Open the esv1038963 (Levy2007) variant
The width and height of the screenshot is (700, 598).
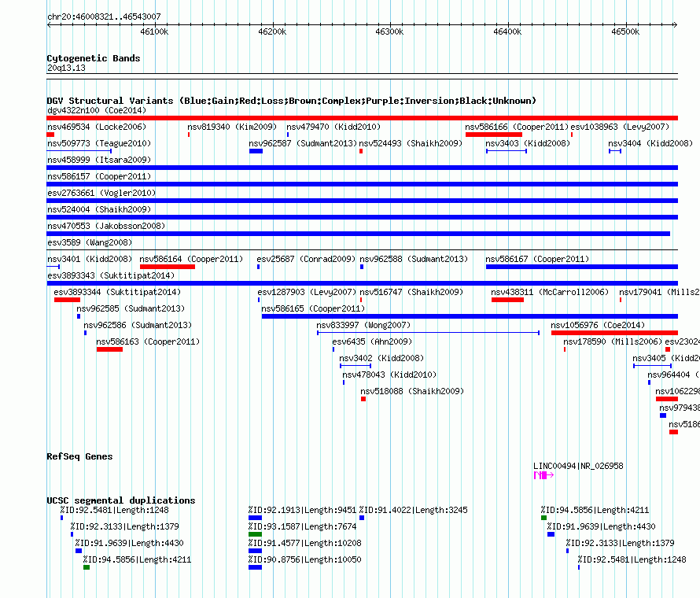(620, 127)
